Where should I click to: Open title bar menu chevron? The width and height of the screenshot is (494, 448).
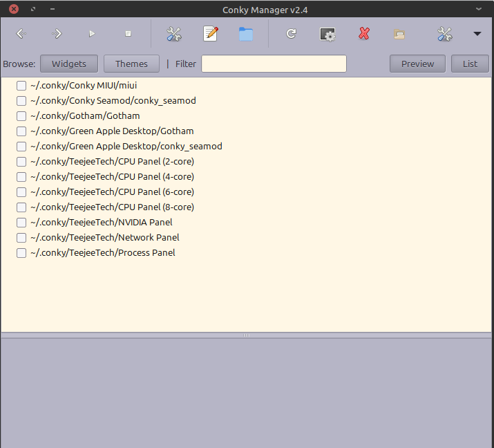click(x=479, y=9)
